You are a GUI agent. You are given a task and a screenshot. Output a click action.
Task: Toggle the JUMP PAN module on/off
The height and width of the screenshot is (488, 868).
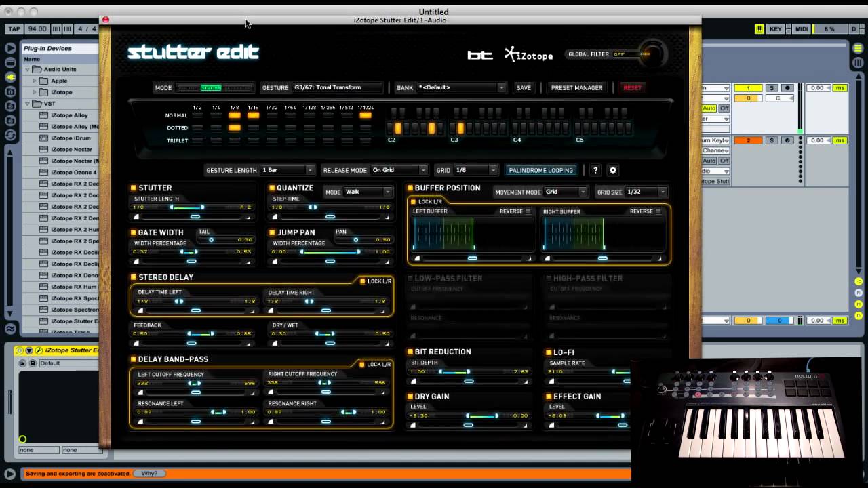click(x=272, y=232)
